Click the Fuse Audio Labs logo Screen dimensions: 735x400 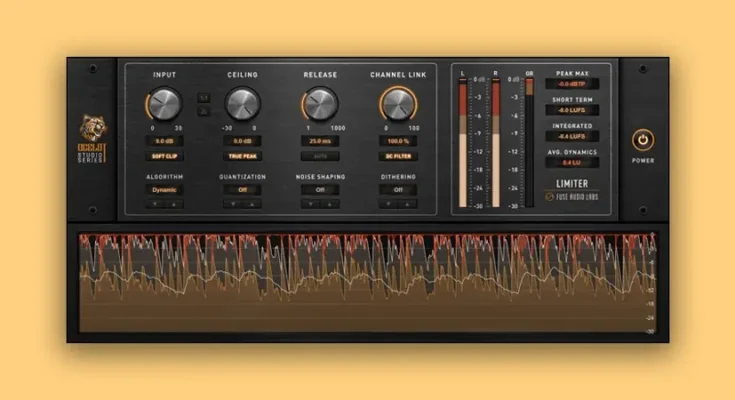tap(572, 197)
